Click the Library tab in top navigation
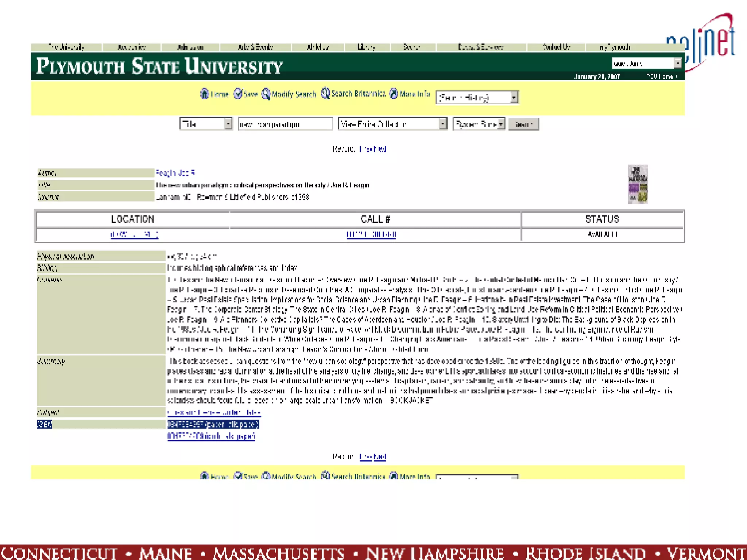The width and height of the screenshot is (747, 560). pos(366,47)
